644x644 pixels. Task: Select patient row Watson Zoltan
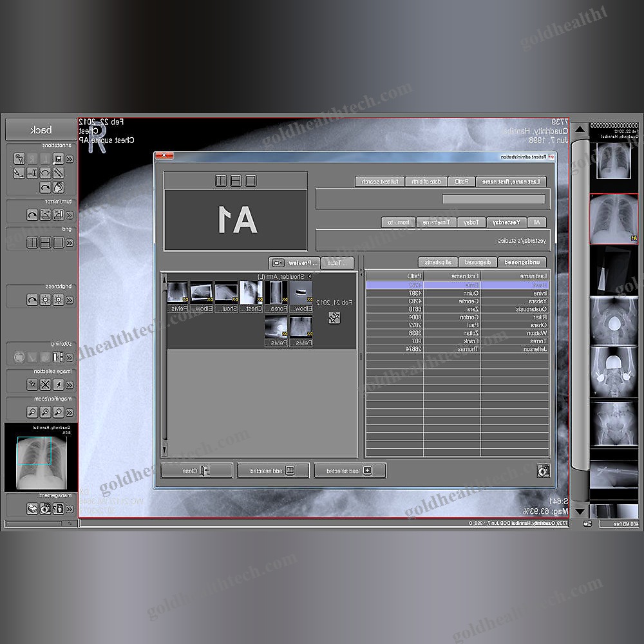[457, 333]
